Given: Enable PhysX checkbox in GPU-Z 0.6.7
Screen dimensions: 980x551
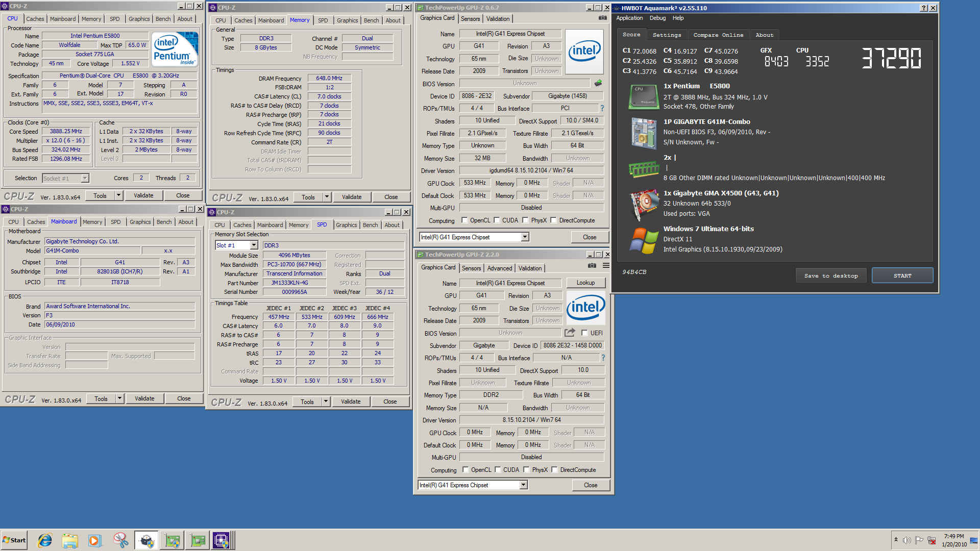Looking at the screenshot, I should point(525,220).
